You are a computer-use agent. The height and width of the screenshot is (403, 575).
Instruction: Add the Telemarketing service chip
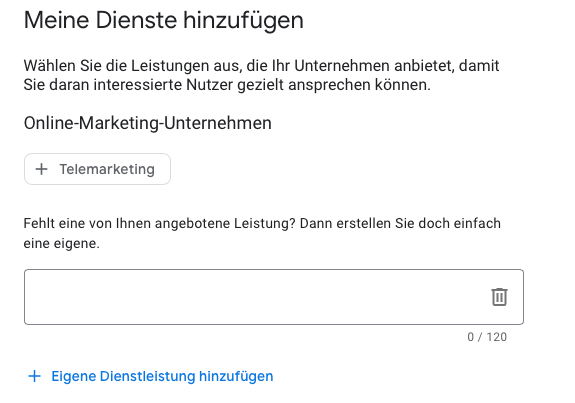pos(97,169)
